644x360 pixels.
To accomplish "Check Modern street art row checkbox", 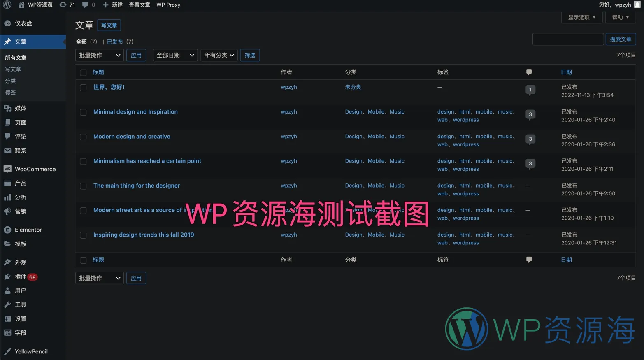I will click(83, 211).
